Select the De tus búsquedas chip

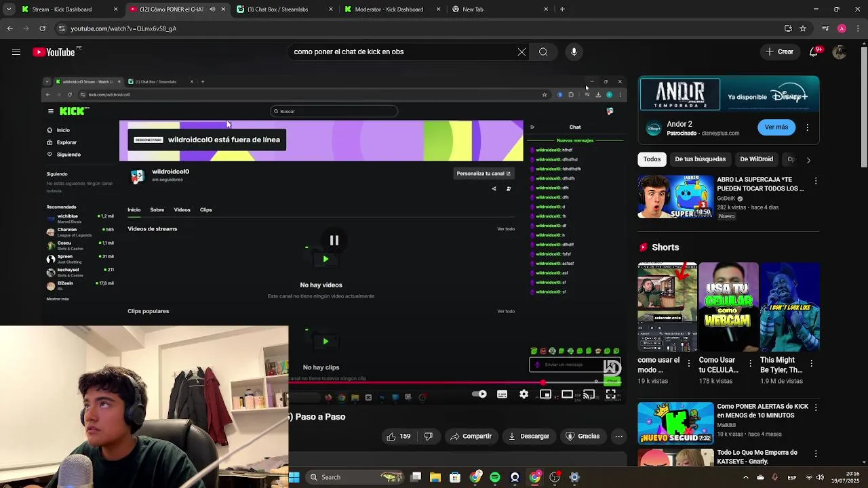coord(700,159)
